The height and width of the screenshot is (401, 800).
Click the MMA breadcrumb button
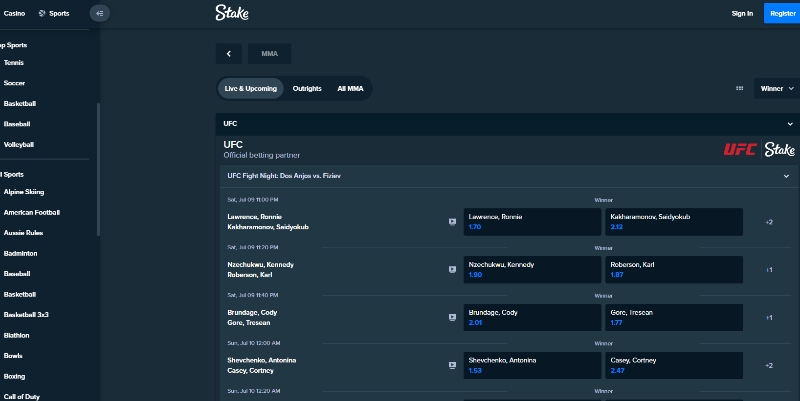269,54
